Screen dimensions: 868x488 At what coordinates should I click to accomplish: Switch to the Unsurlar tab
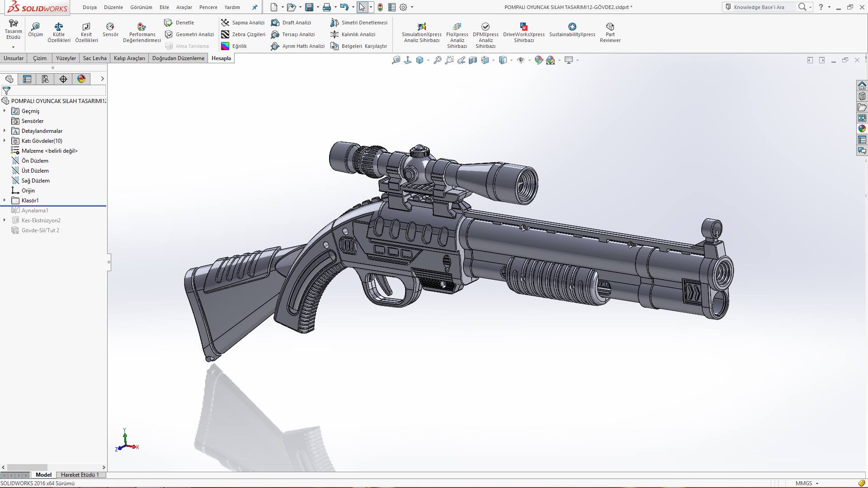14,58
